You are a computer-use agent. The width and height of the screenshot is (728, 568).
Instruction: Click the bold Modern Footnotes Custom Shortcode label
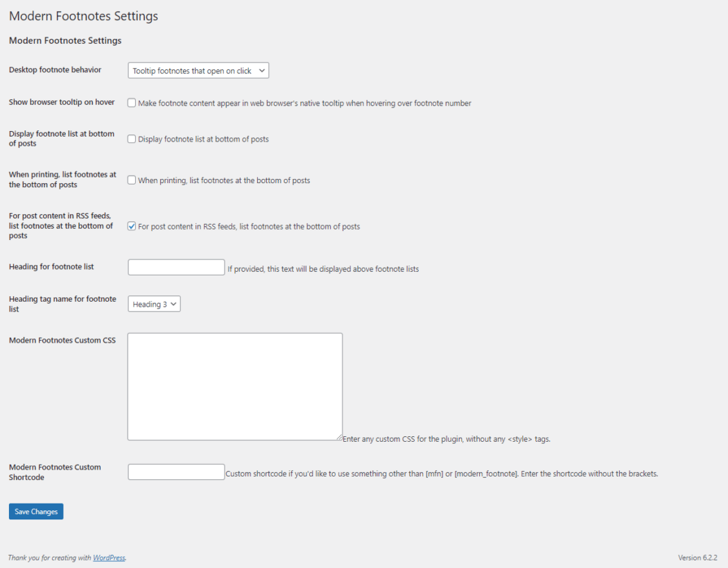[x=55, y=472]
